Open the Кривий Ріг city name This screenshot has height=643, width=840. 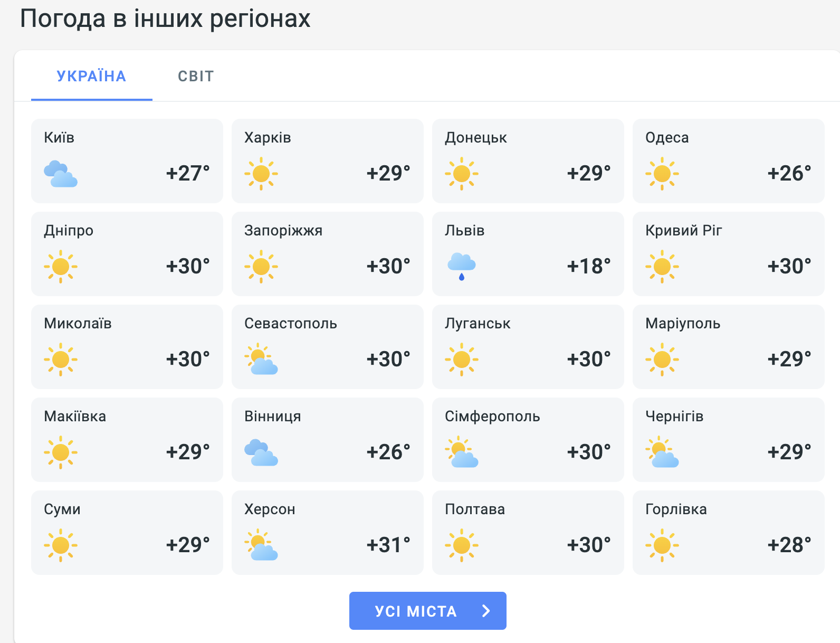(683, 231)
